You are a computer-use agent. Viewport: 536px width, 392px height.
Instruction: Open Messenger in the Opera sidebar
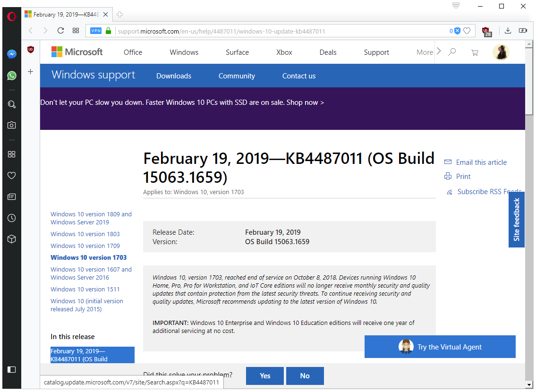point(12,54)
